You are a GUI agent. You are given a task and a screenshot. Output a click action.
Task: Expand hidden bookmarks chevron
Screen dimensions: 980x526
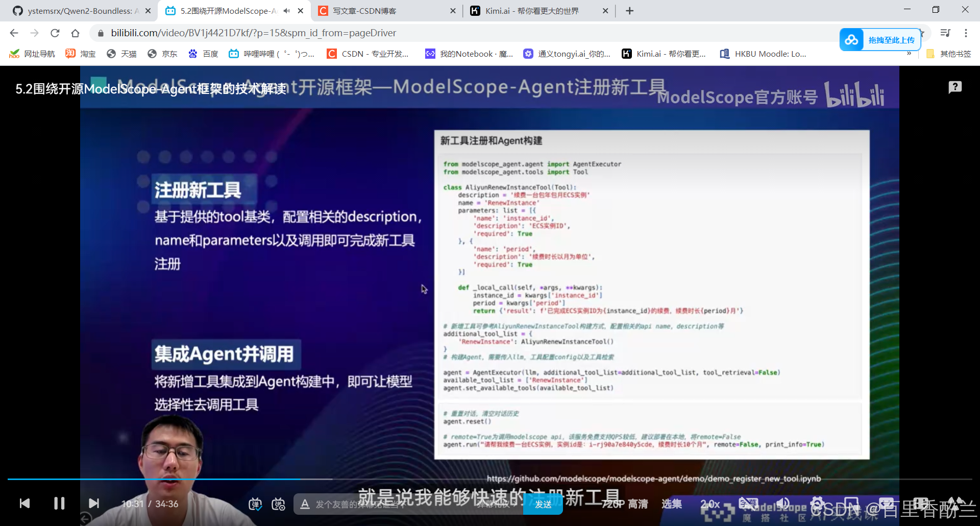(x=909, y=54)
